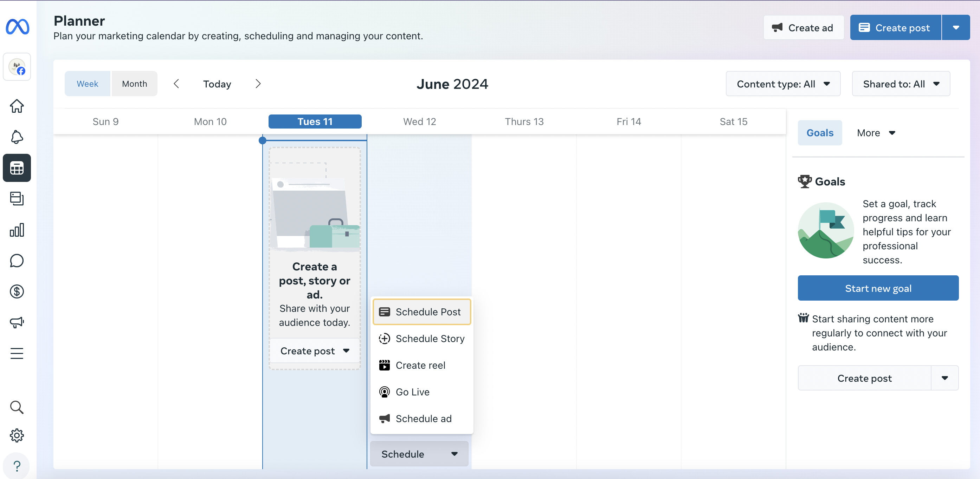Image resolution: width=980 pixels, height=479 pixels.
Task: Open Shared to: All dropdown
Action: 901,84
